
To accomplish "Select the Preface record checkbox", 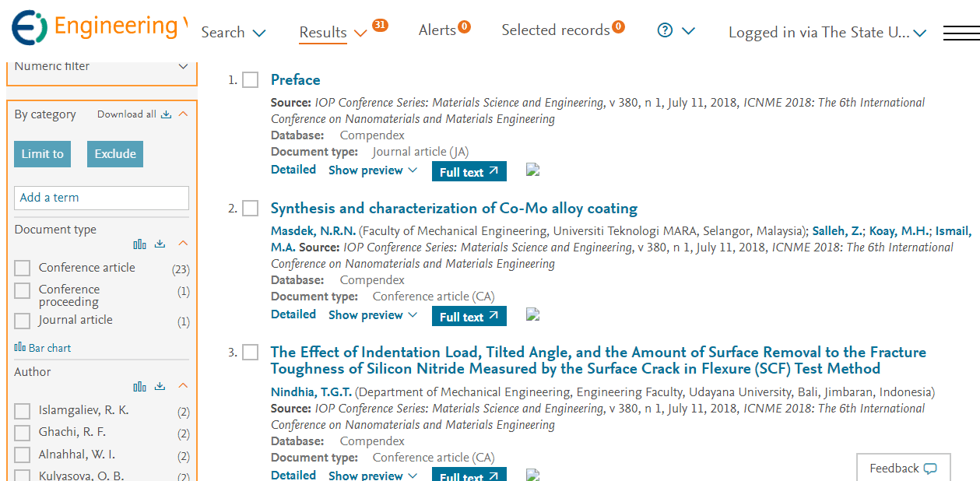I will tap(250, 80).
